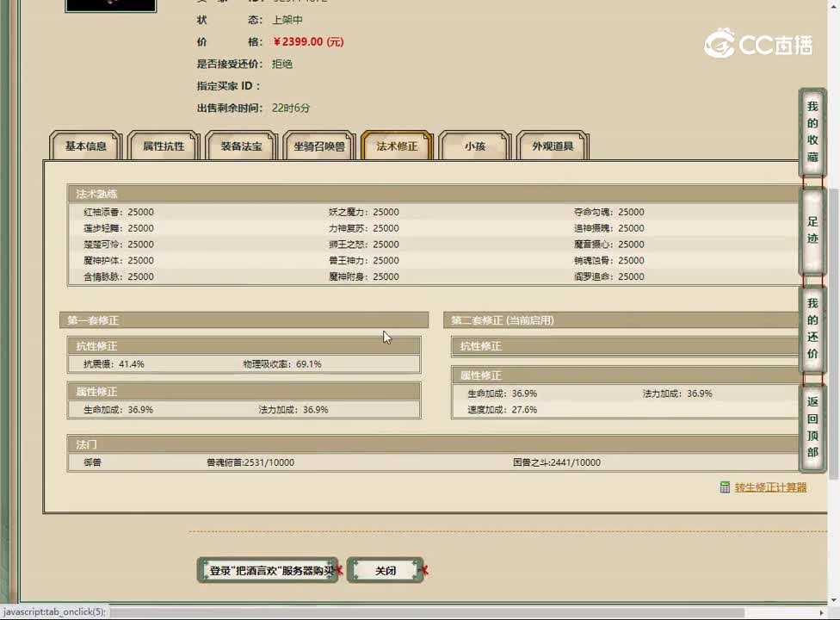The width and height of the screenshot is (840, 620).
Task: Open the 转生修正计算器 link
Action: (x=770, y=487)
